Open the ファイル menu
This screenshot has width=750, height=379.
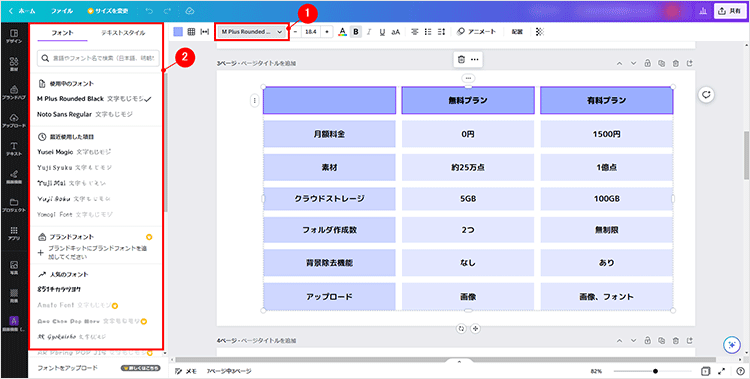point(62,11)
